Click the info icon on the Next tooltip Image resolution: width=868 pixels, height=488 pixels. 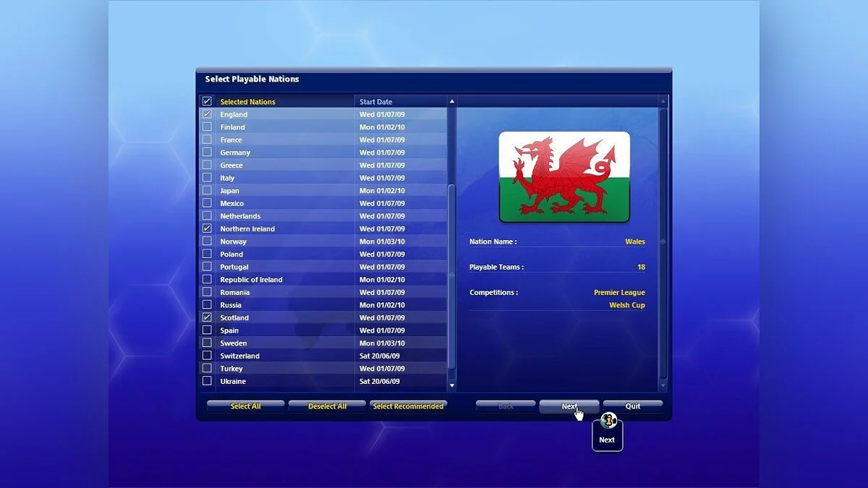608,421
